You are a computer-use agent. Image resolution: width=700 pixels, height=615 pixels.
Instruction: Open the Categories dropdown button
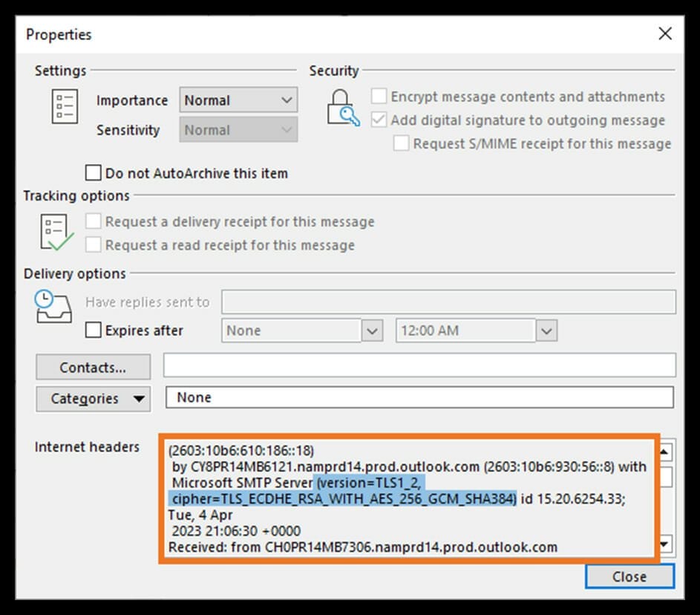point(93,398)
